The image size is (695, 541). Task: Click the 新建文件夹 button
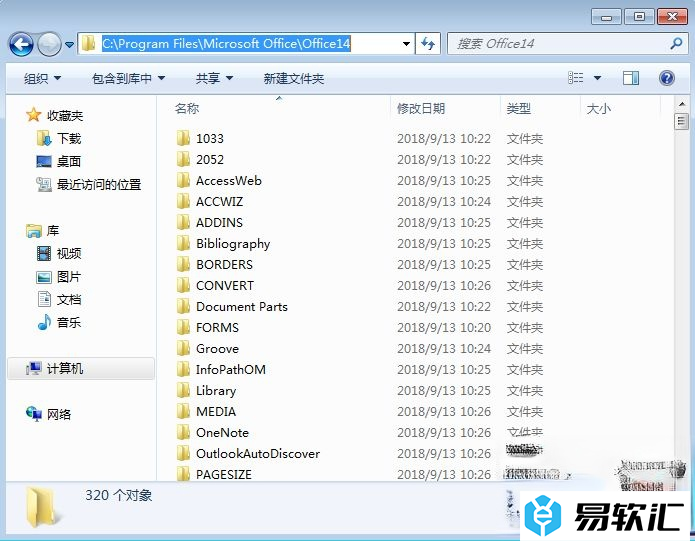[x=293, y=78]
